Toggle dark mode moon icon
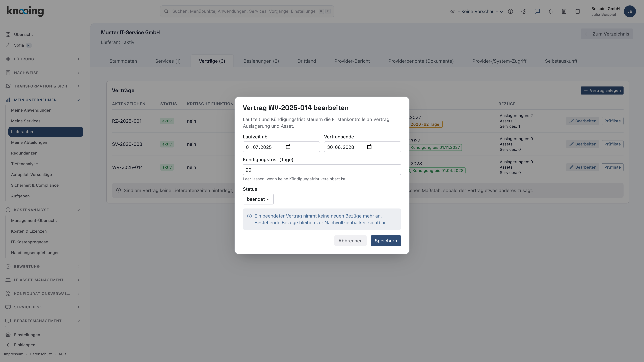Screen dimensions: 644x362 pos(524,12)
